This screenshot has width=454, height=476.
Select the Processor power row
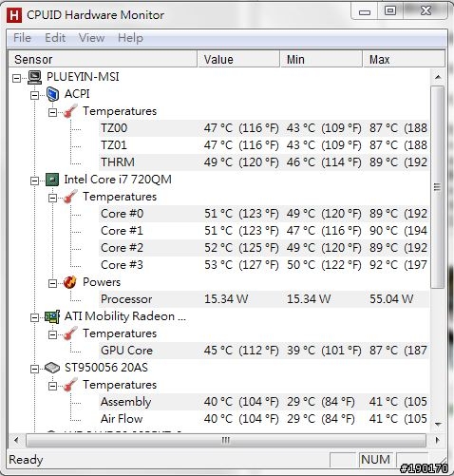pyautogui.click(x=264, y=299)
